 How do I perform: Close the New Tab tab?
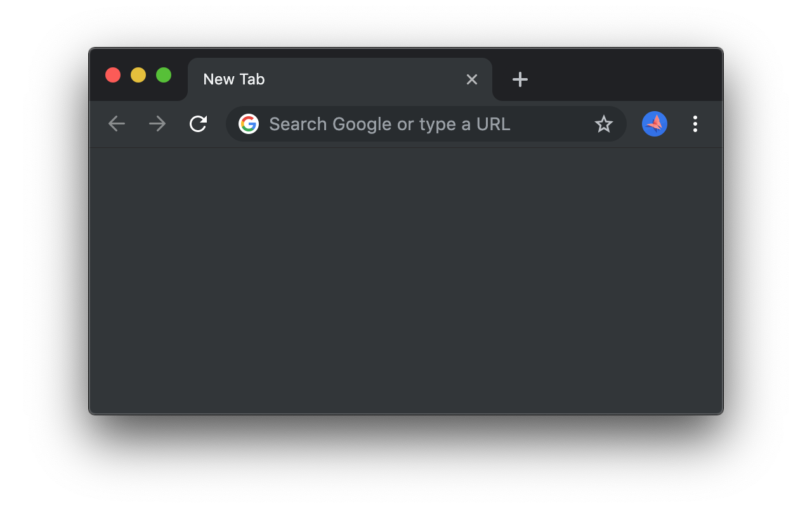(x=472, y=79)
